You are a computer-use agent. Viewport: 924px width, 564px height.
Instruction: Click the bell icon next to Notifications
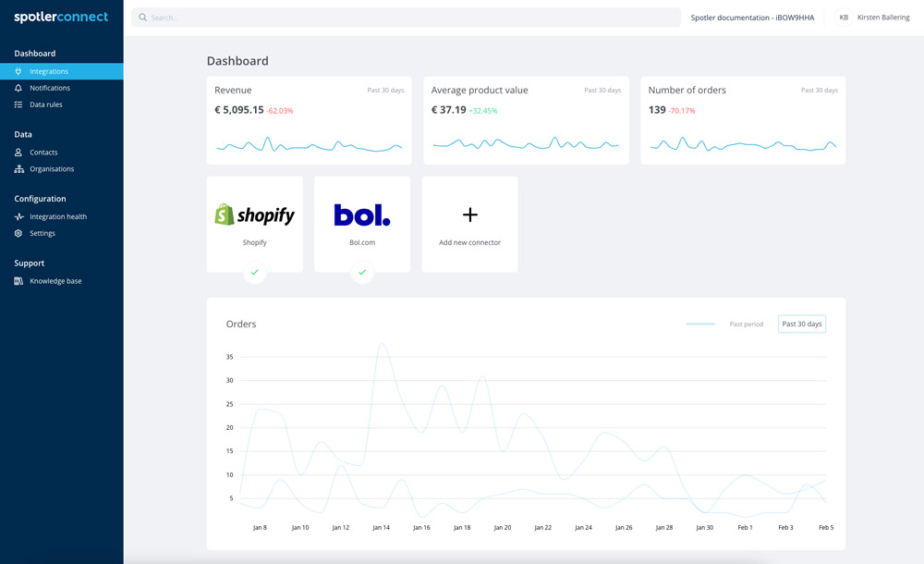click(18, 88)
